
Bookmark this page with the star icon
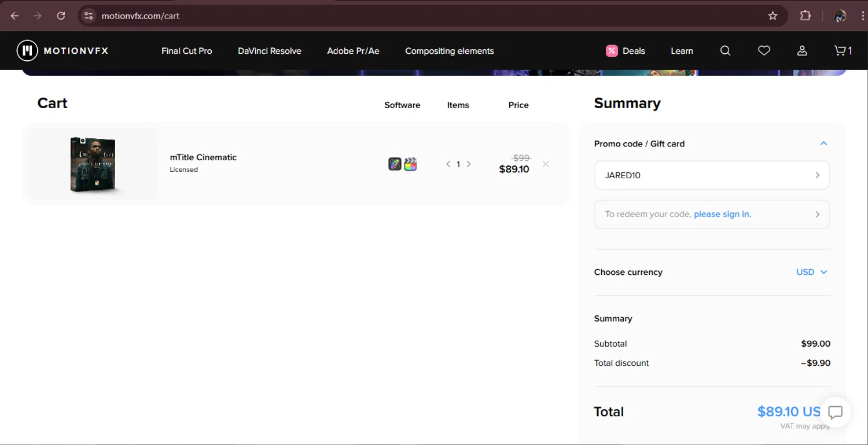pyautogui.click(x=773, y=16)
